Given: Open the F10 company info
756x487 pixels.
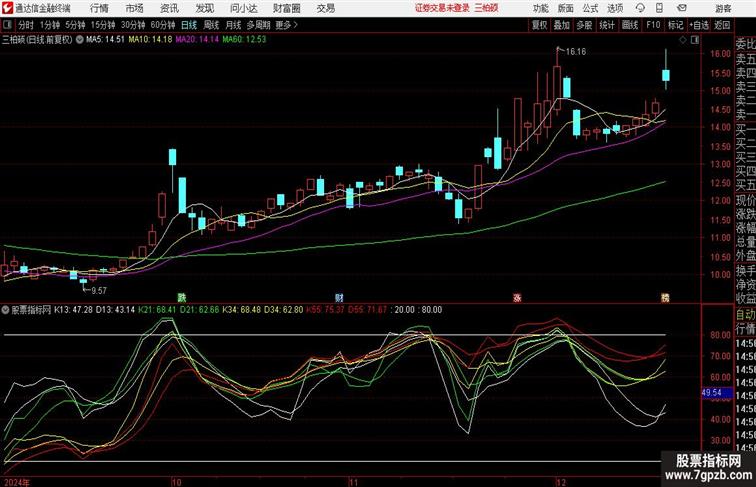Looking at the screenshot, I should [x=653, y=25].
